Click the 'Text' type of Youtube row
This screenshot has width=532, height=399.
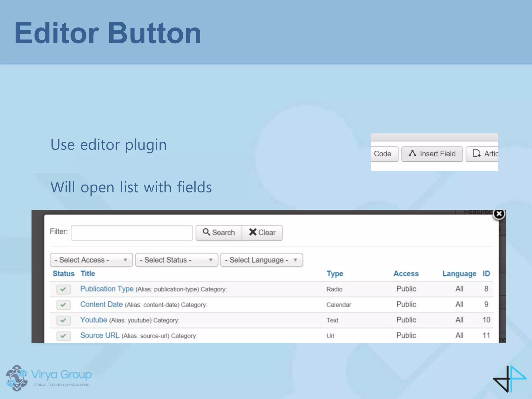pos(332,320)
